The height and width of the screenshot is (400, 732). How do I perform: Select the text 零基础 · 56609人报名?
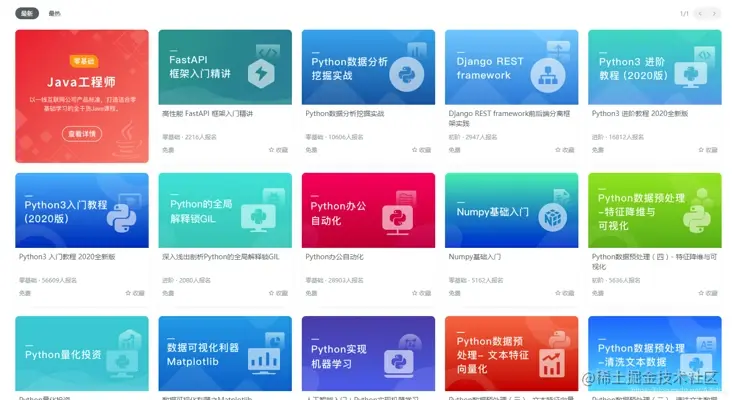pos(48,281)
